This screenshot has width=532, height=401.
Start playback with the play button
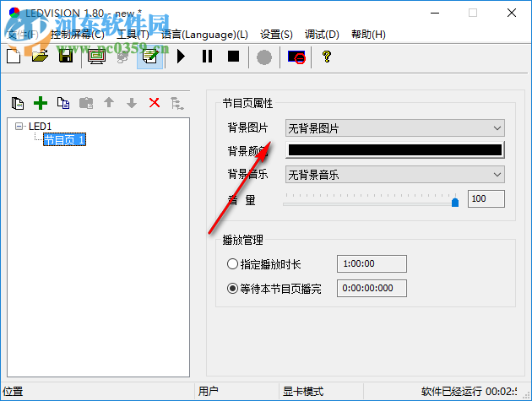coord(181,57)
